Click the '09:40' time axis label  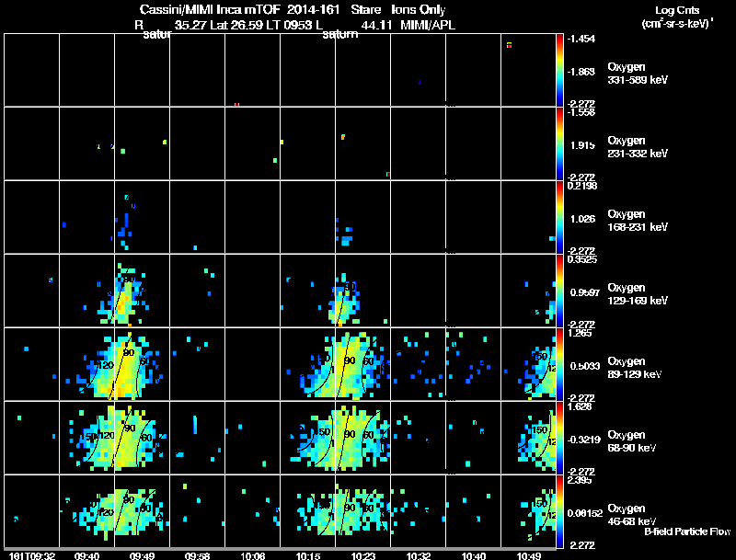point(86,555)
